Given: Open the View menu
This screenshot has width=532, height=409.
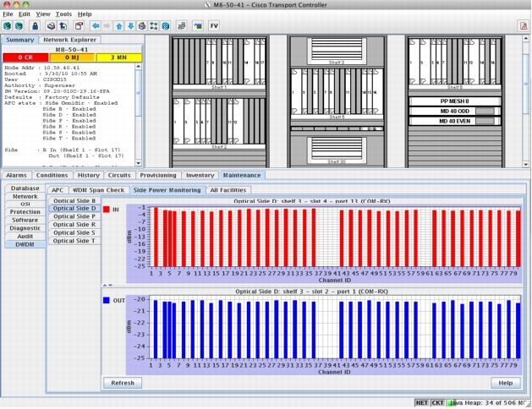Looking at the screenshot, I should (x=43, y=14).
